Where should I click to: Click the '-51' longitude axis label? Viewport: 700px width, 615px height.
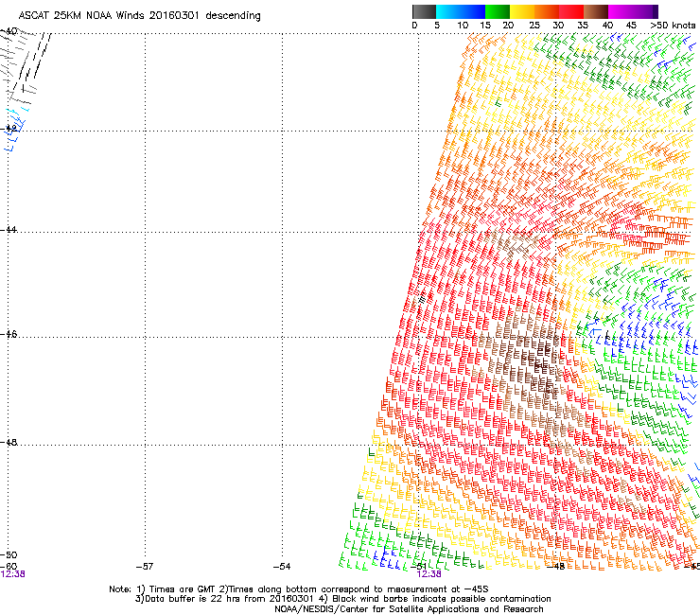(x=418, y=567)
